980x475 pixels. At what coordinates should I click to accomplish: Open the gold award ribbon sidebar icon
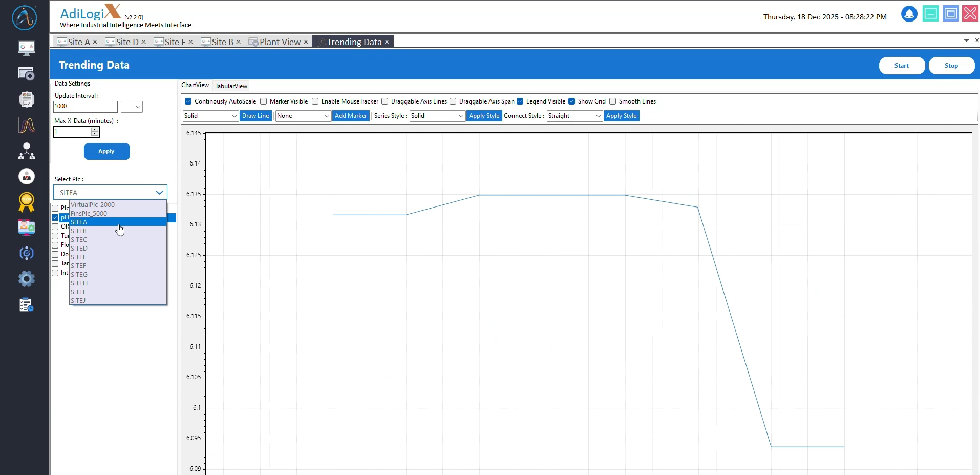(26, 202)
